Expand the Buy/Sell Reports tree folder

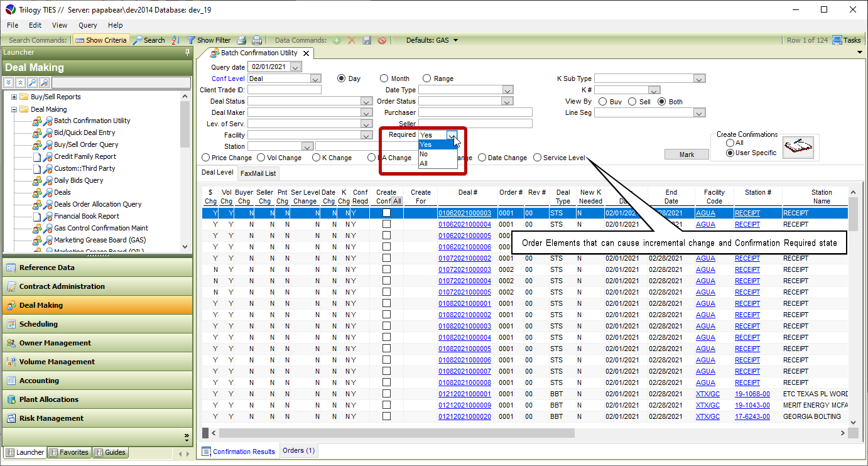(x=14, y=97)
